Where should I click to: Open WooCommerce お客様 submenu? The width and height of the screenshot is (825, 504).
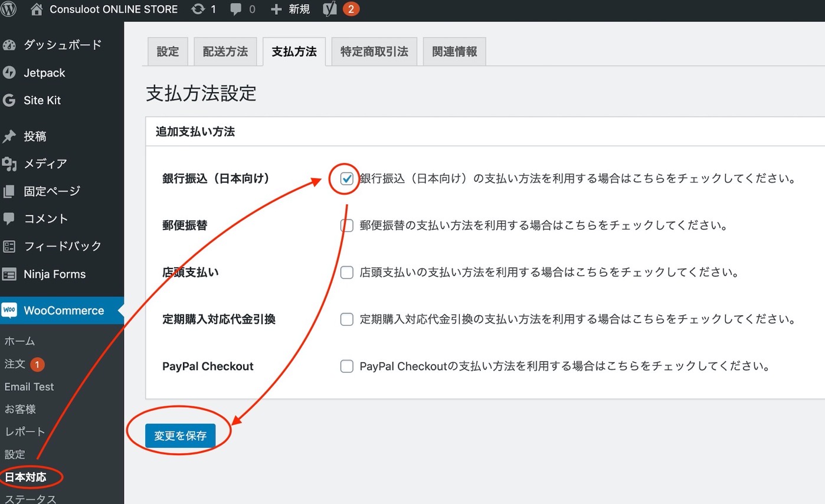(x=20, y=409)
